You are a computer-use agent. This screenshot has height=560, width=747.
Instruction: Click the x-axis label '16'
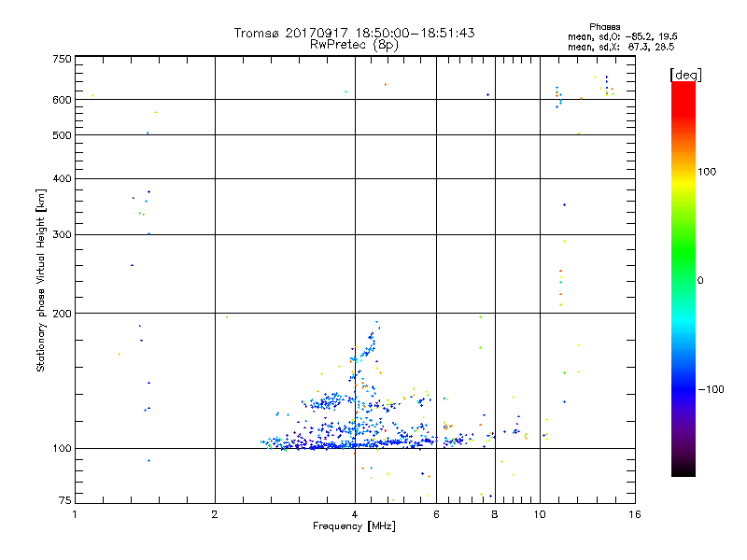[635, 514]
